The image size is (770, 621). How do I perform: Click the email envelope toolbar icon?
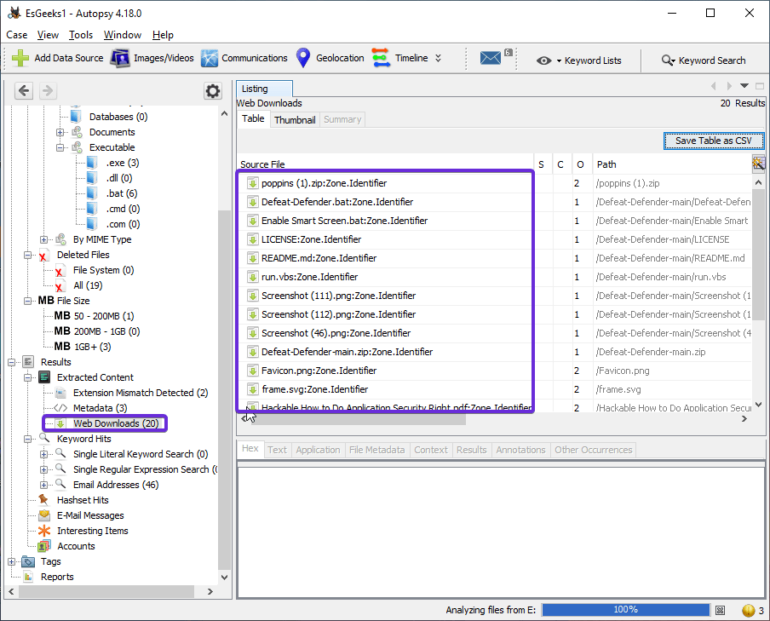[490, 58]
